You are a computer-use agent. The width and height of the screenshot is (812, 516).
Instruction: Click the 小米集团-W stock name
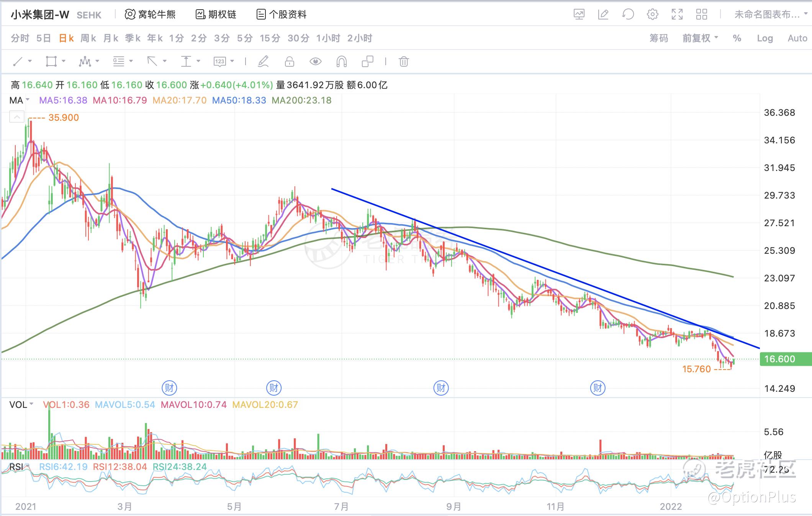(40, 15)
